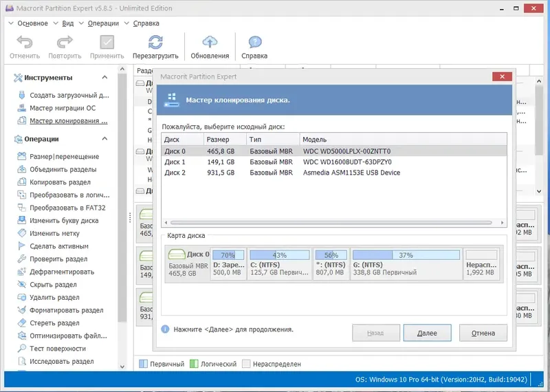Click sidebar scrollbar down arrow
This screenshot has height=392, width=550.
pyautogui.click(x=122, y=367)
